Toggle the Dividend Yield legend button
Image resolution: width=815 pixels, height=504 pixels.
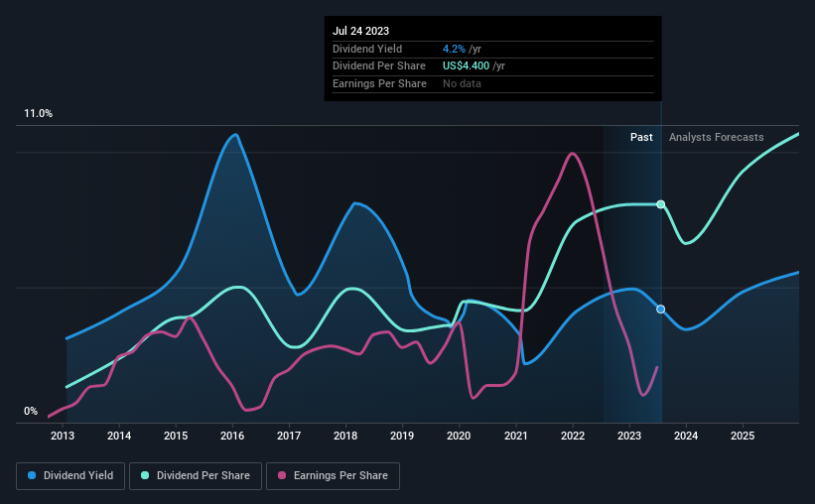pos(70,476)
